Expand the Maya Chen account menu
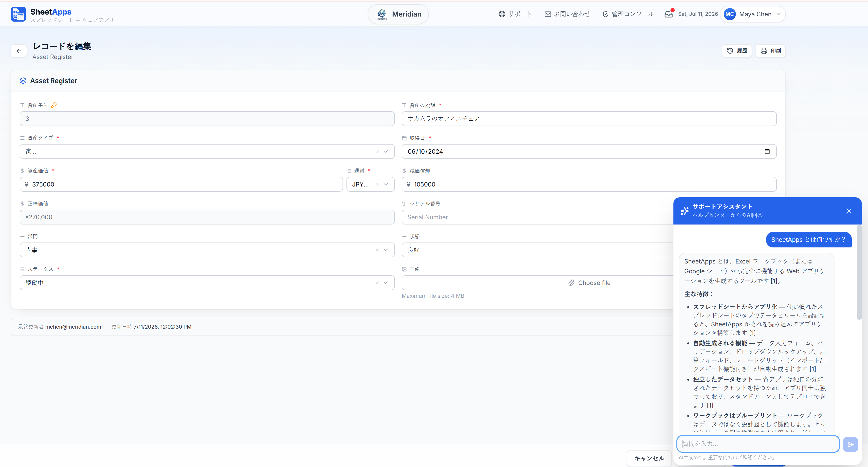Screen dimensions: 868x467 coord(778,14)
